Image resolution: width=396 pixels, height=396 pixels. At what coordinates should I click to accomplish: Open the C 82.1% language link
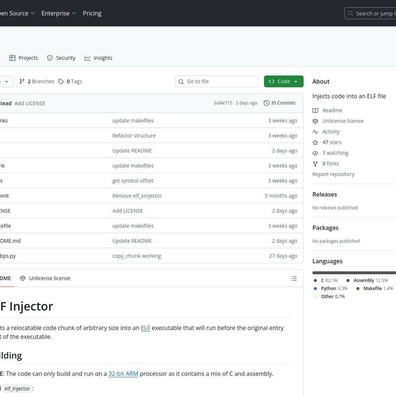(326, 280)
